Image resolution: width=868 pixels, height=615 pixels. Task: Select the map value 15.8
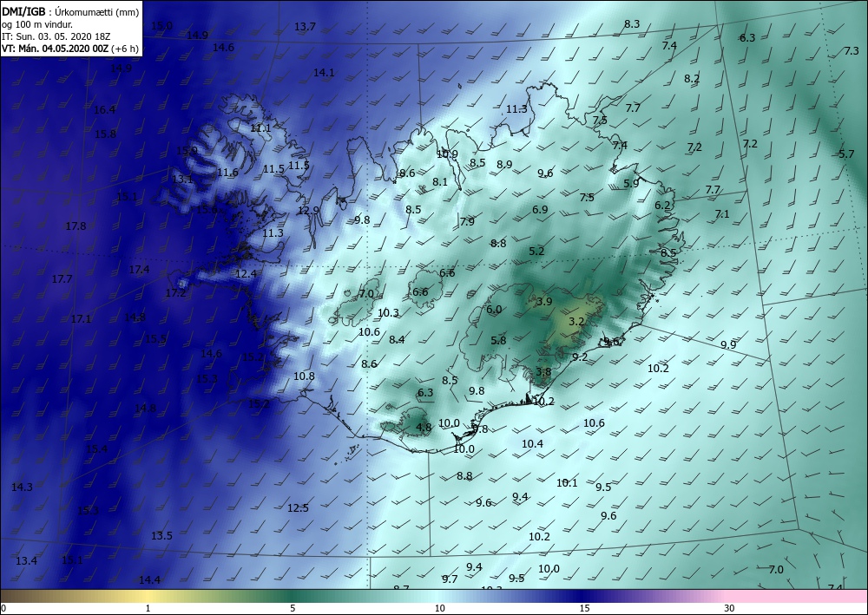coord(105,134)
